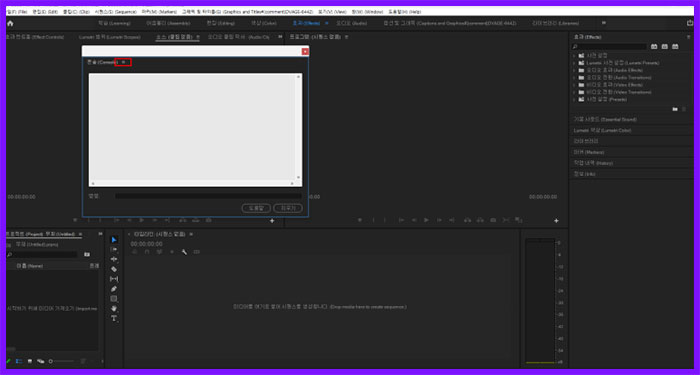Switch to Learning workspace

(x=114, y=23)
